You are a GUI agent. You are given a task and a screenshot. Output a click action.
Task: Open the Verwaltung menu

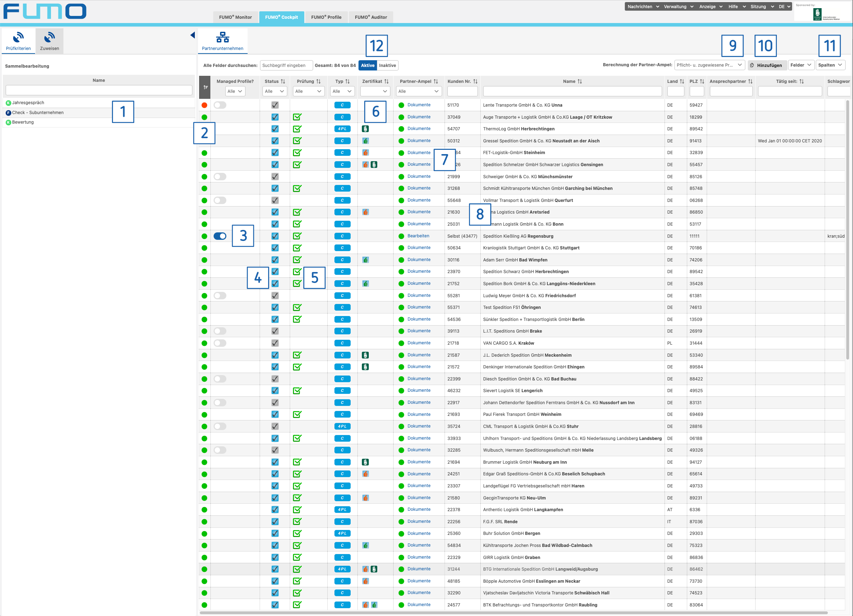point(678,6)
